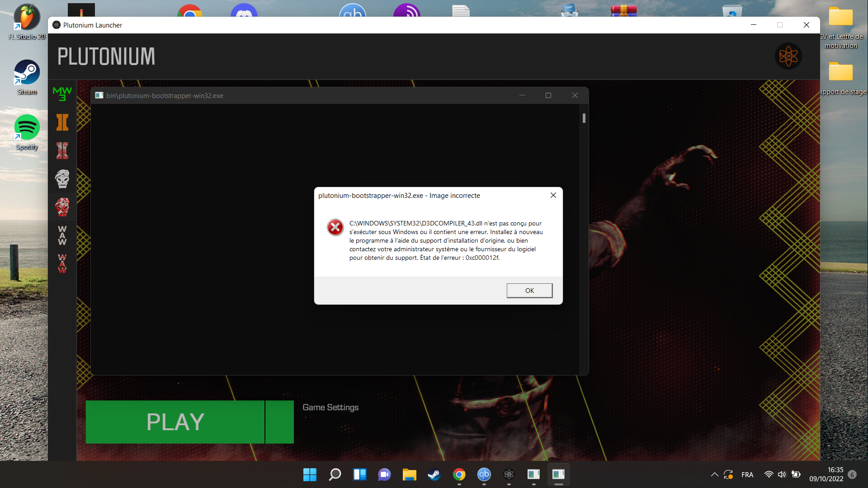Image resolution: width=868 pixels, height=488 pixels.
Task: Close the plutonium-bootstrapper-win32.exe console window
Action: coord(575,95)
